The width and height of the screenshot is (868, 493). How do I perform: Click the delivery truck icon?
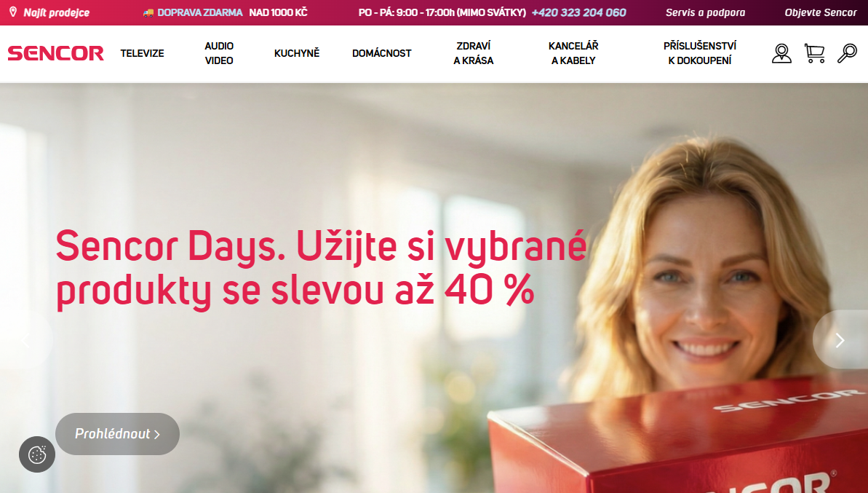coord(148,12)
